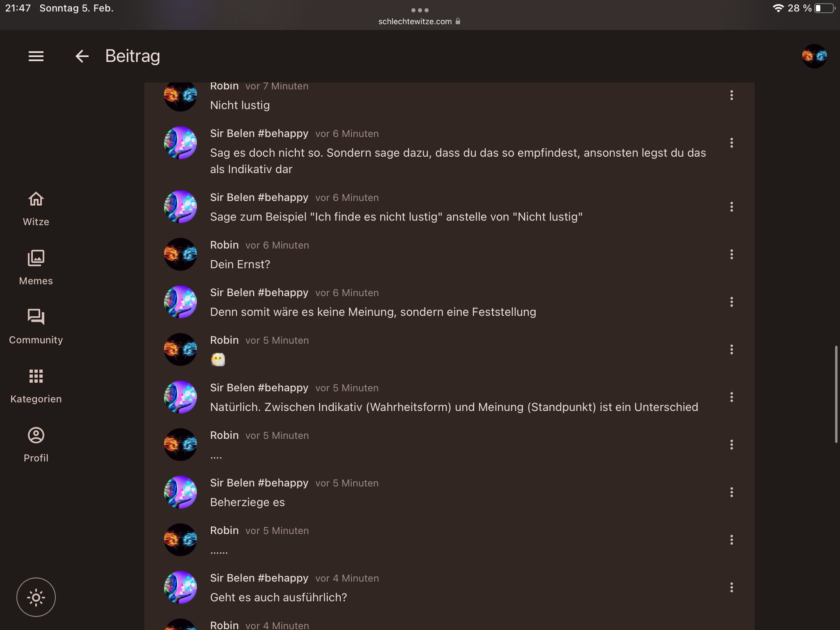
Task: Tap the three-dot multitasking indicator at top
Action: (x=420, y=10)
